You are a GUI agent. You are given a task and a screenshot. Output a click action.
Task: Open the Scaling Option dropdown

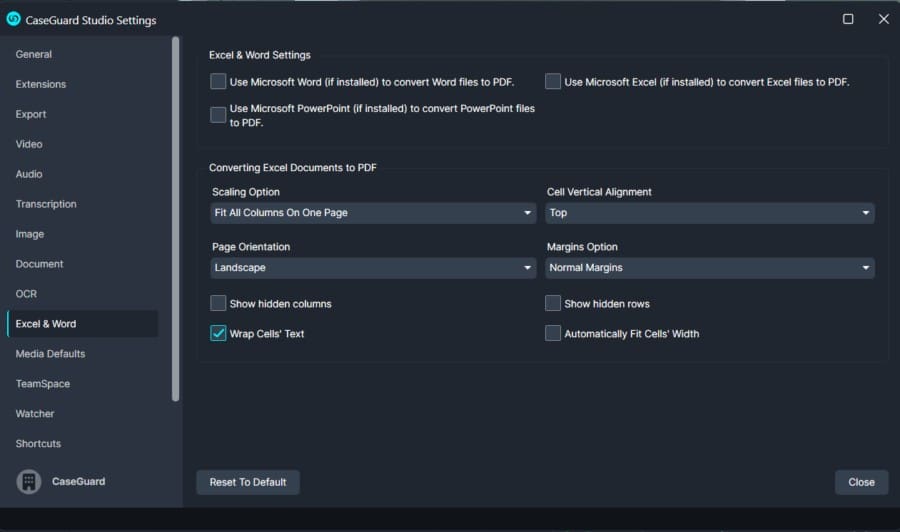pos(373,213)
